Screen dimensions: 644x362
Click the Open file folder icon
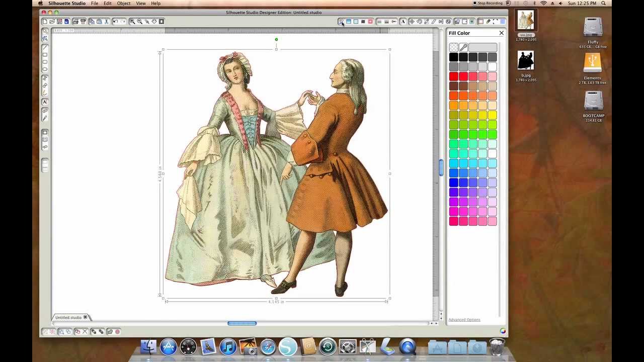[52, 21]
